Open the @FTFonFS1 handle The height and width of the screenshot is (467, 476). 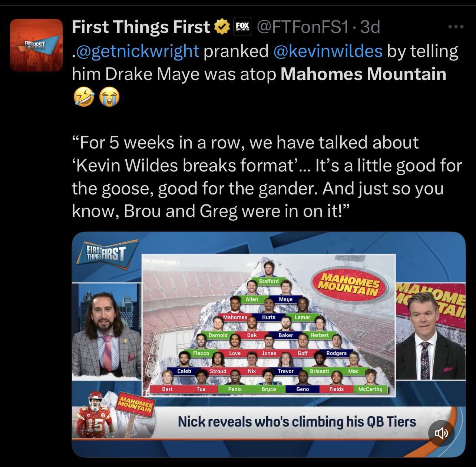click(x=303, y=27)
